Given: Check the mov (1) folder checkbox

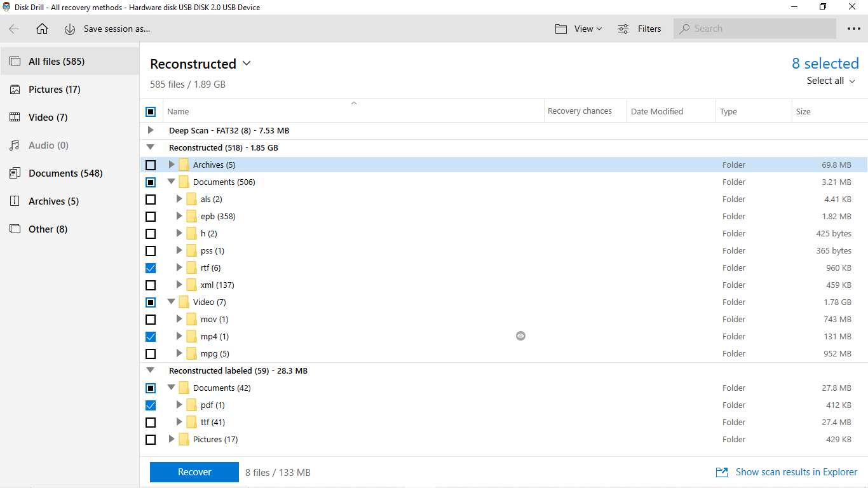Looking at the screenshot, I should (151, 320).
